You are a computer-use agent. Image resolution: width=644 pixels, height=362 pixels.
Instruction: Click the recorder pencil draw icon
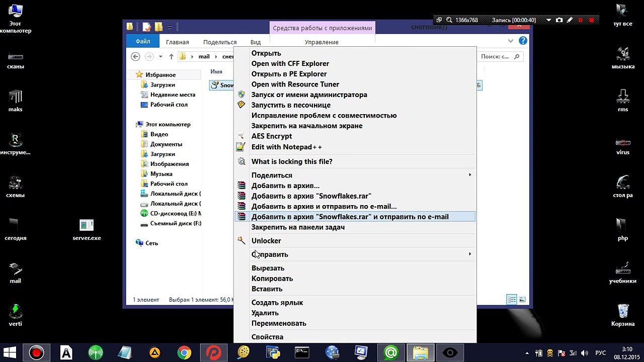point(570,20)
